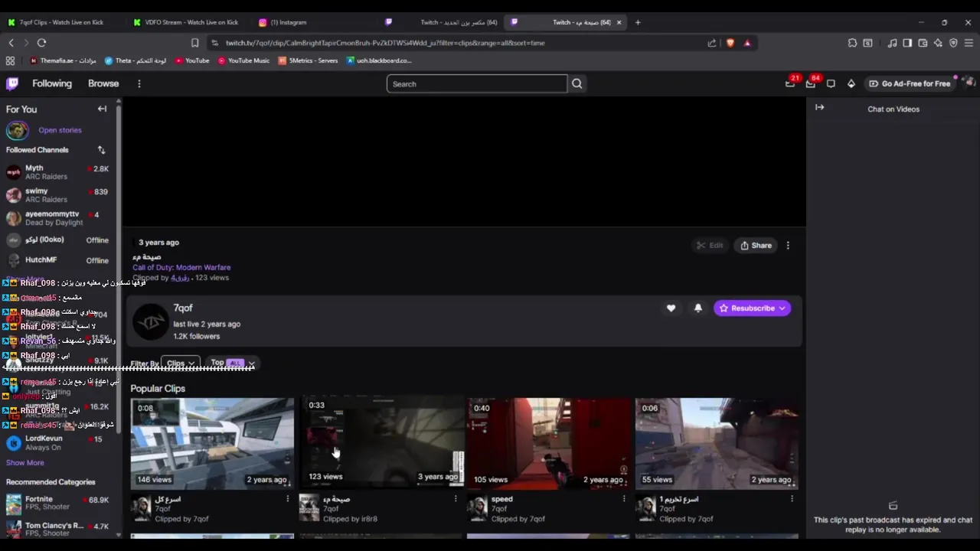Open the YouTube Music bookmark
The height and width of the screenshot is (551, 980).
coord(243,60)
